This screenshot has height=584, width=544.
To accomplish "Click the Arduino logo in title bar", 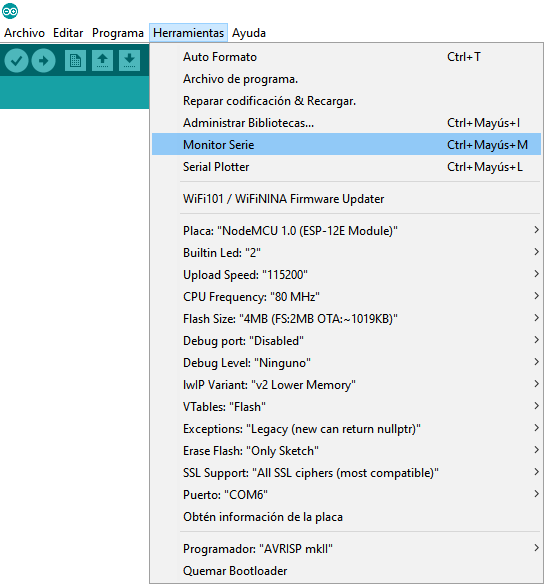I will (x=10, y=11).
